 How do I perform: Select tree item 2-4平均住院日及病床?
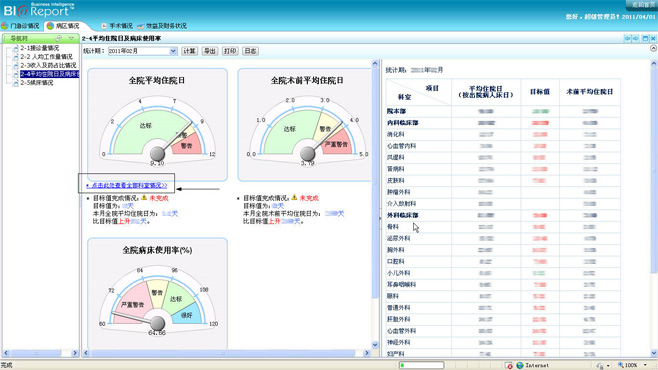click(50, 74)
